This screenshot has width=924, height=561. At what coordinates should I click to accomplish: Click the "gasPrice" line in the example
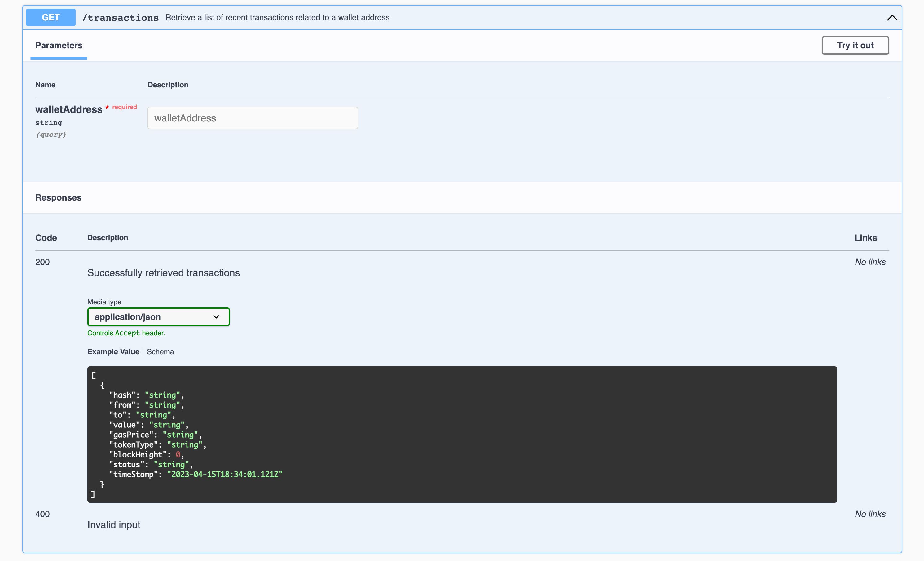pyautogui.click(x=155, y=435)
